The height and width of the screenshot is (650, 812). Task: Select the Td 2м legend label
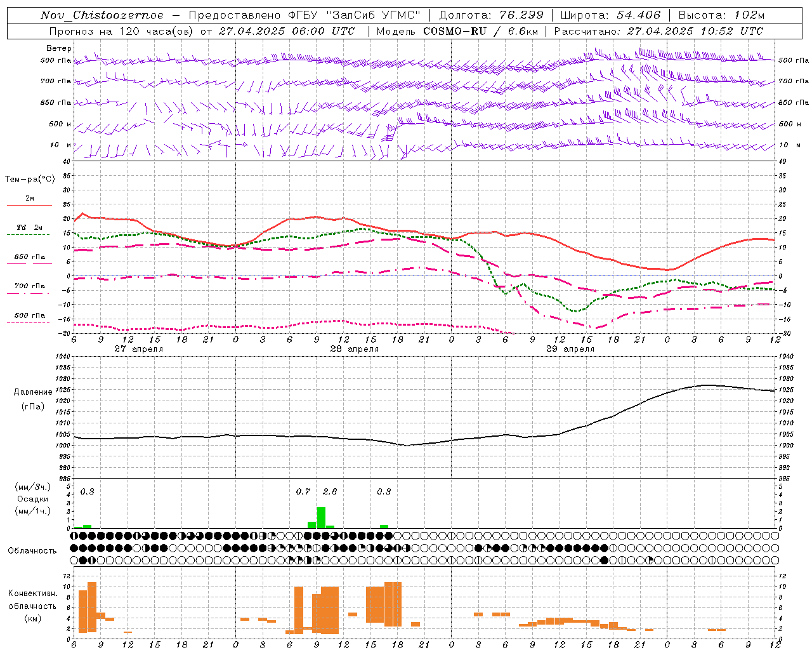[30, 227]
